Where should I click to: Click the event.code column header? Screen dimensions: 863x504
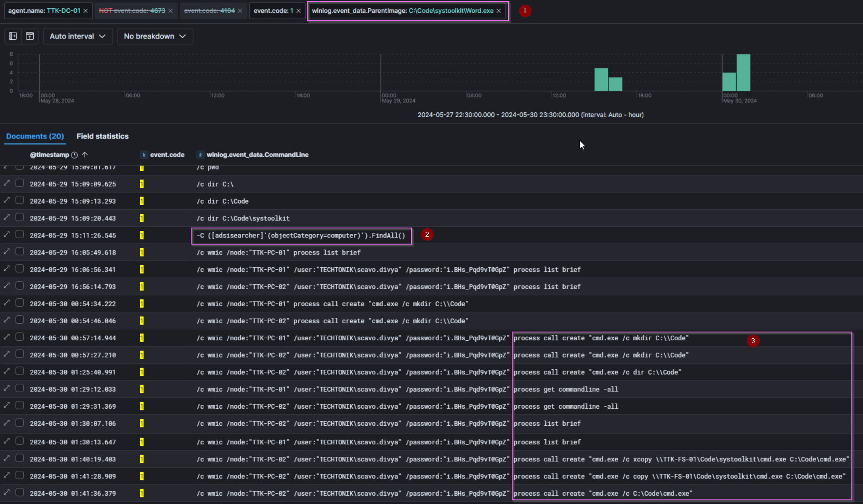click(167, 155)
